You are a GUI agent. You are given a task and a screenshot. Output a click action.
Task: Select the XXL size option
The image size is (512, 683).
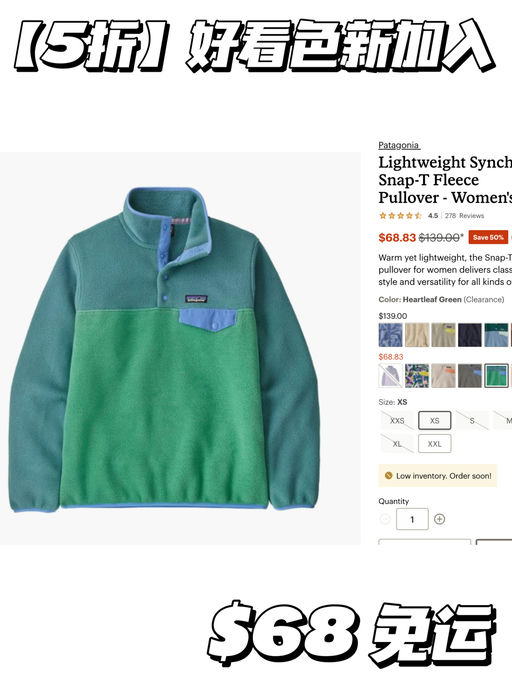pyautogui.click(x=434, y=444)
